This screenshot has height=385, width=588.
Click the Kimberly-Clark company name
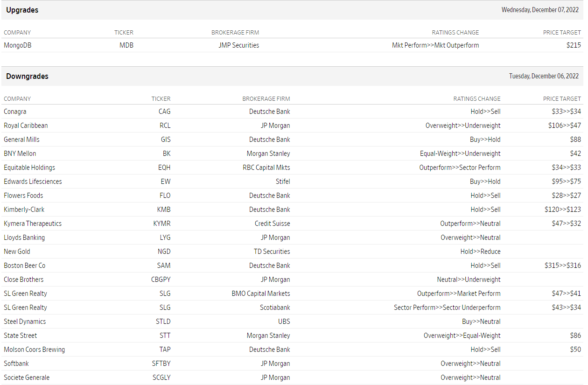pos(24,210)
